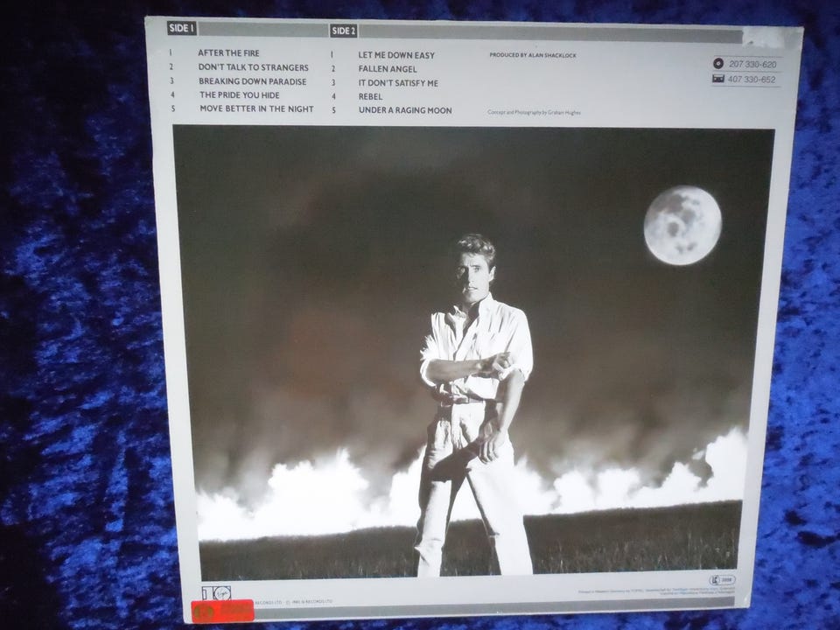
Task: Select the SIDE 1 header label
Action: [182, 28]
